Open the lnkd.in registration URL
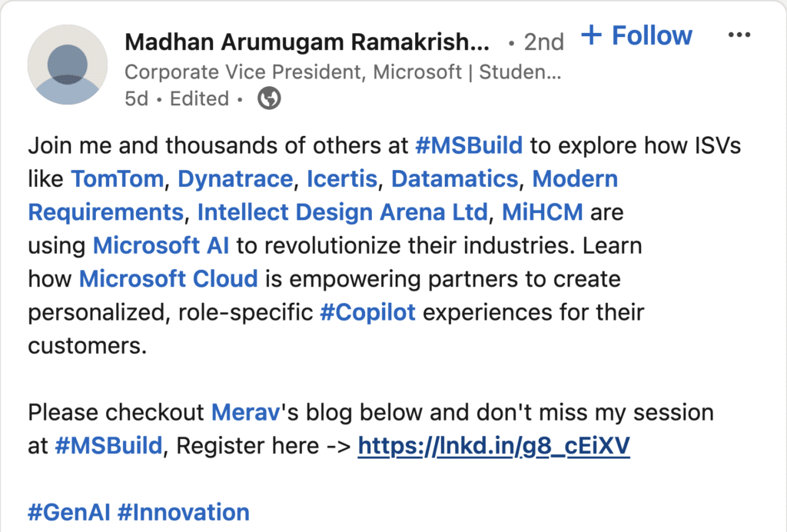Viewport: 787px width, 532px height. tap(494, 446)
